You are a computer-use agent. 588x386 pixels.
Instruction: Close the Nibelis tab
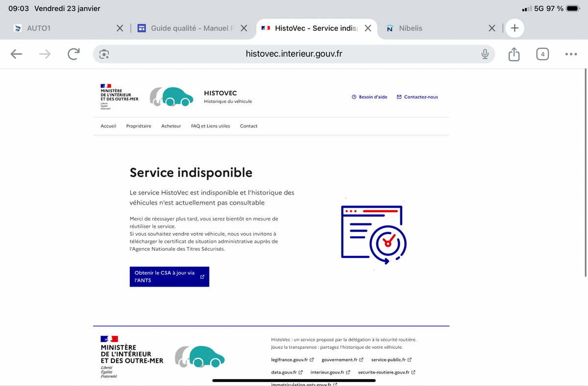point(492,28)
